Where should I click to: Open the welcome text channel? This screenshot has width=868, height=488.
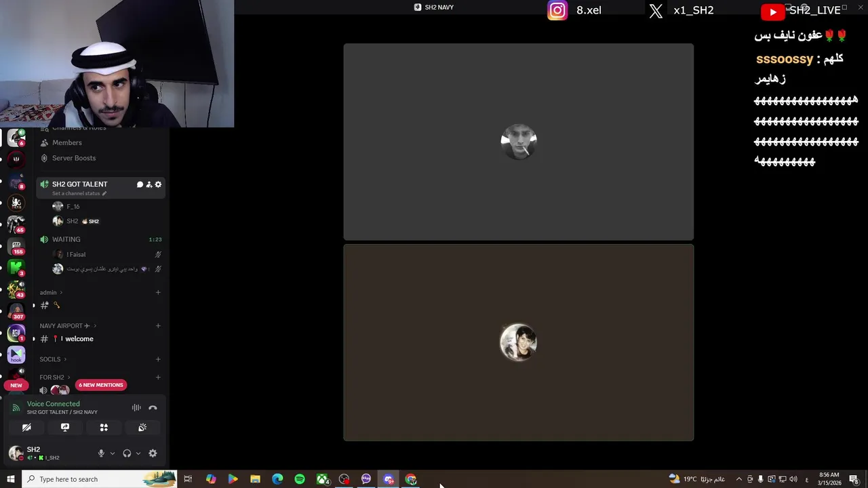(79, 339)
